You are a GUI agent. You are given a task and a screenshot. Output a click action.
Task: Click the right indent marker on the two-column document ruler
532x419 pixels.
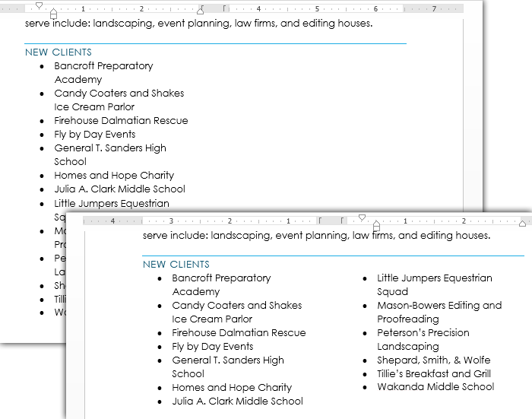523,223
